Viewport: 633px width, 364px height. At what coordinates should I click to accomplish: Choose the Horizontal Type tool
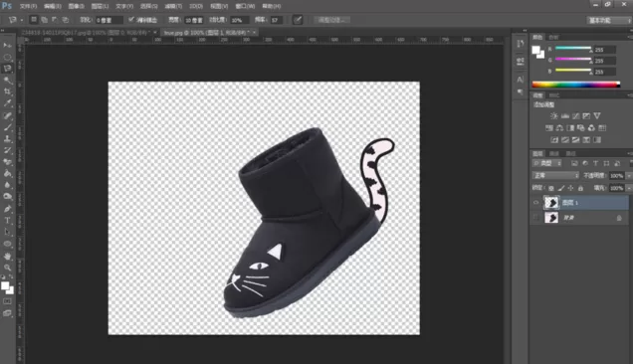[8, 221]
